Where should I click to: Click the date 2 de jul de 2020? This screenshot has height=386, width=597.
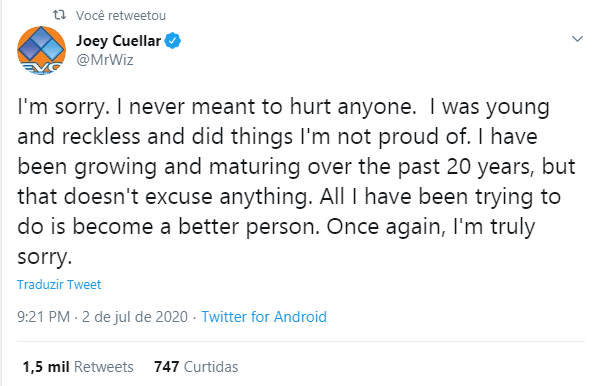(x=135, y=317)
